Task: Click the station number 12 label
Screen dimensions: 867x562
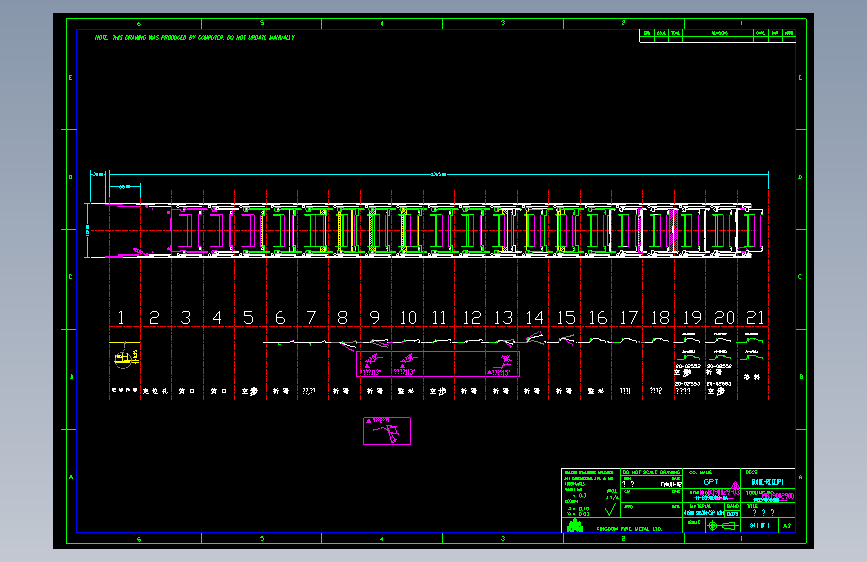Action: [x=472, y=318]
